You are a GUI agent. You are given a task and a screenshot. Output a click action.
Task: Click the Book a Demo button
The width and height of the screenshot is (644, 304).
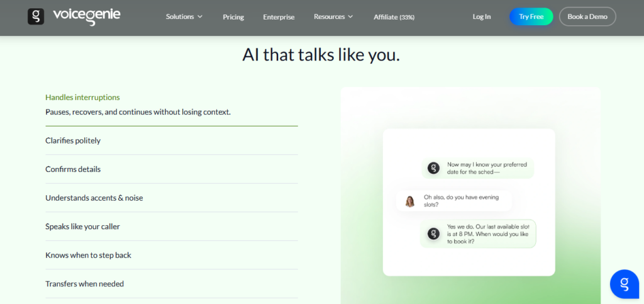point(587,17)
